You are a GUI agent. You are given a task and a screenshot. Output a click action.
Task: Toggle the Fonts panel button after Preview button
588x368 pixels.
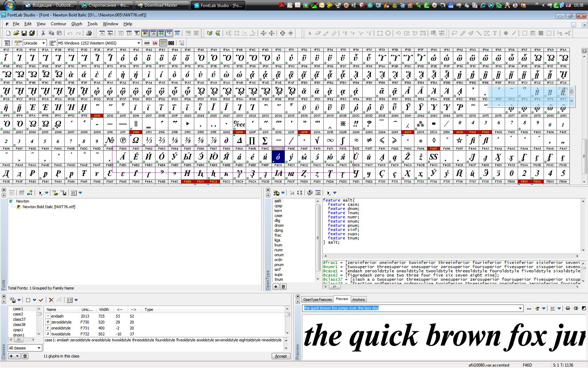[169, 33]
